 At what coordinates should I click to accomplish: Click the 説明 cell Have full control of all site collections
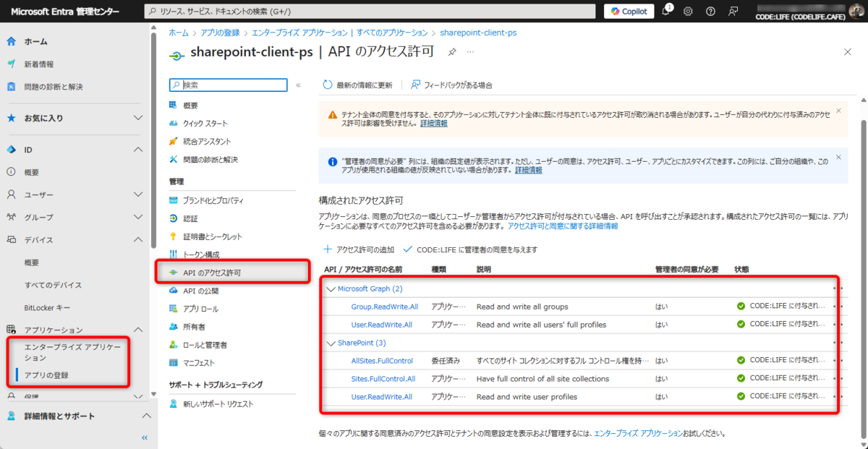(x=543, y=379)
